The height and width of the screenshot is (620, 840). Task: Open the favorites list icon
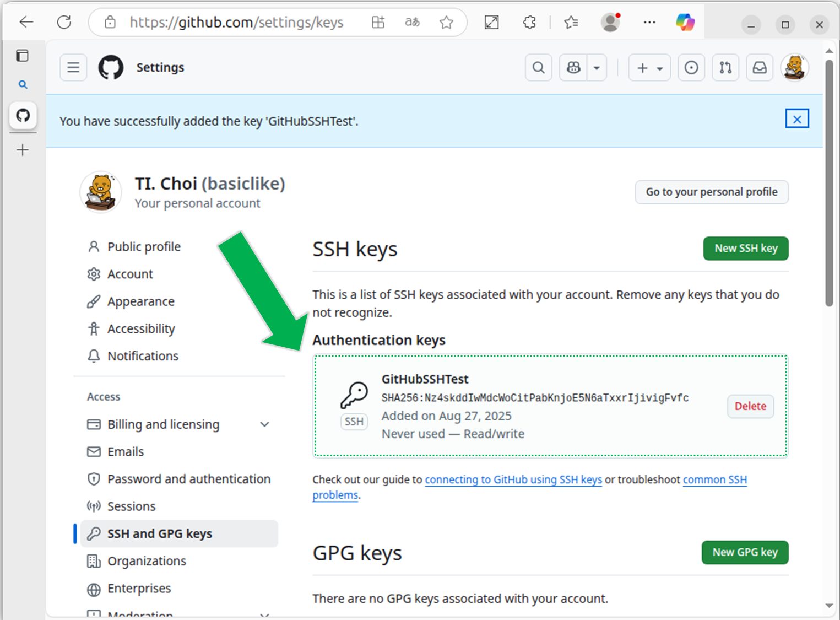571,22
